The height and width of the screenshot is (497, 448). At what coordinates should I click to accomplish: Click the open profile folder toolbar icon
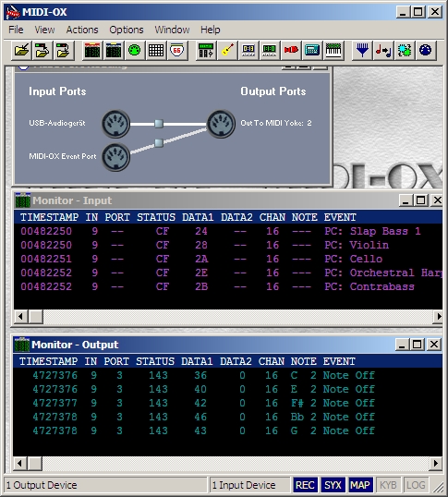pyautogui.click(x=22, y=50)
